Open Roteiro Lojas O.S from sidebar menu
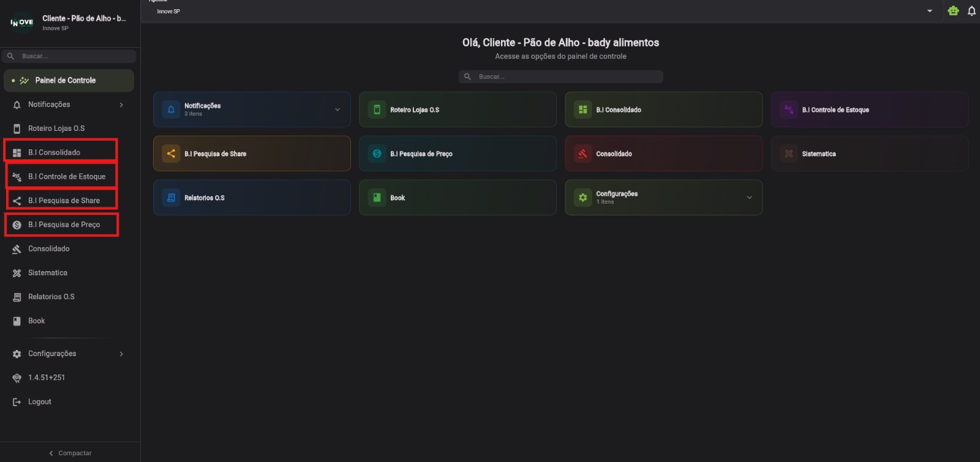Image resolution: width=980 pixels, height=462 pixels. coord(56,129)
